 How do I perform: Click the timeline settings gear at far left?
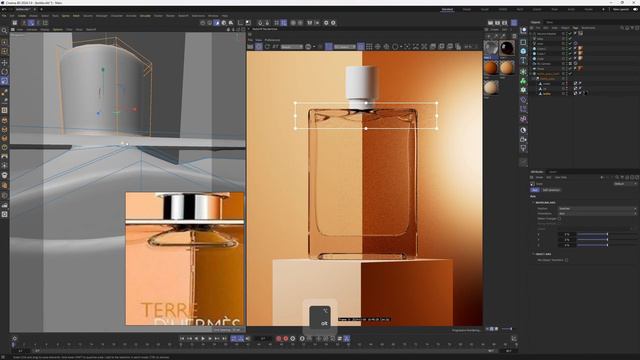15,338
